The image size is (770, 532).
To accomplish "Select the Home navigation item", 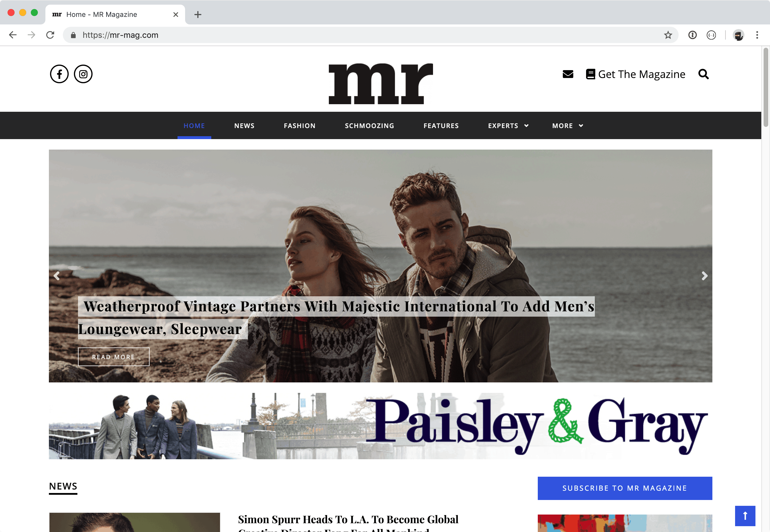I will [x=194, y=126].
